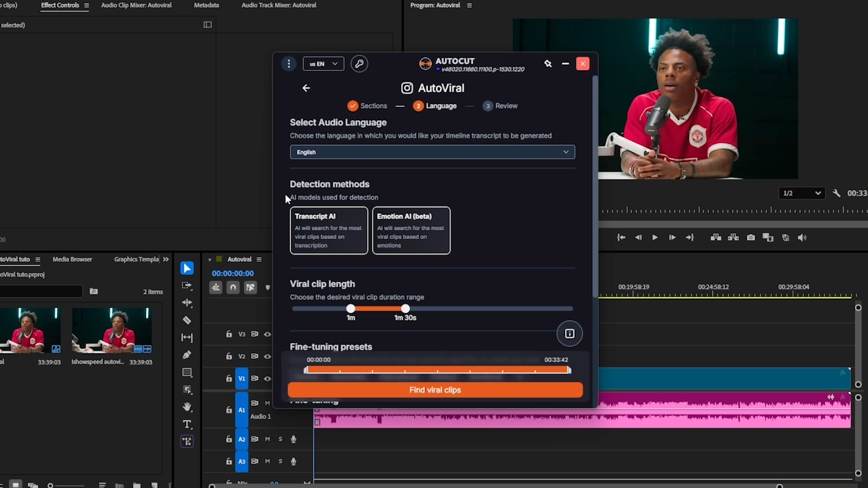This screenshot has height=488, width=868.
Task: Select the Track Select Forward tool
Action: tap(187, 286)
